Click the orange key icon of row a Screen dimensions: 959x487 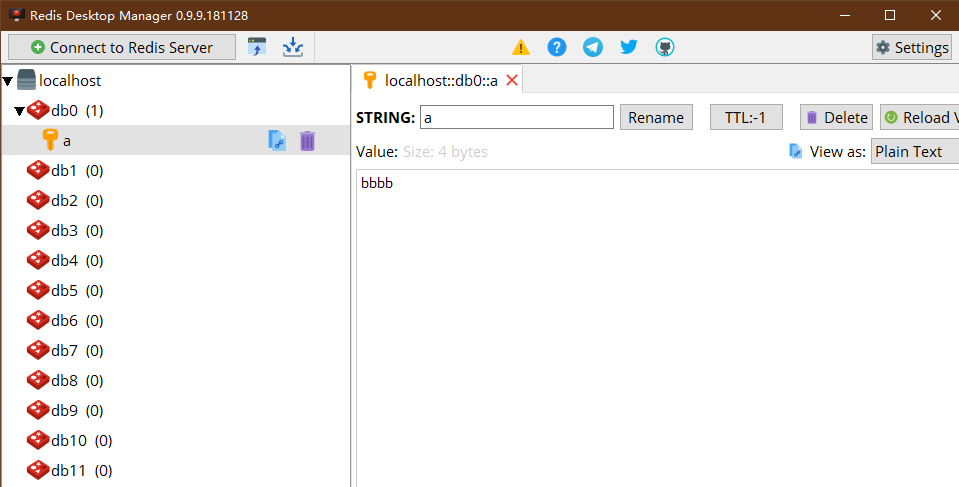tap(50, 140)
